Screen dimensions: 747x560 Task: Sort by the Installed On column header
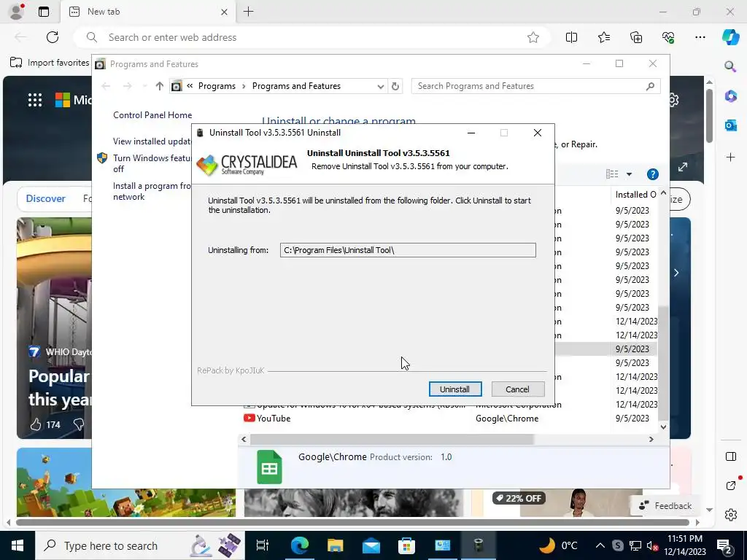coord(635,194)
